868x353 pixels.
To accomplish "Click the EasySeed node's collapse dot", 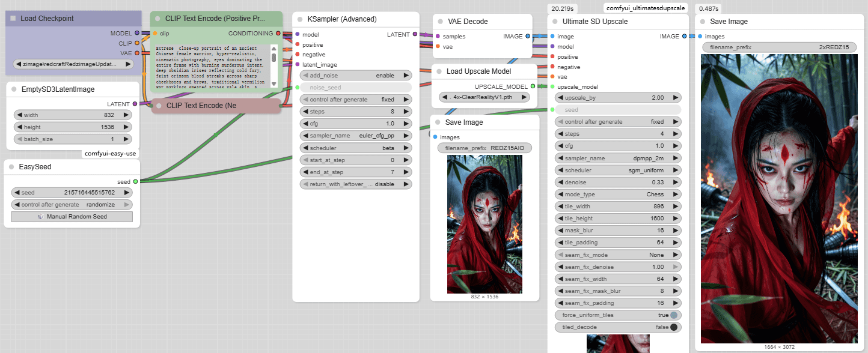I will pos(11,167).
